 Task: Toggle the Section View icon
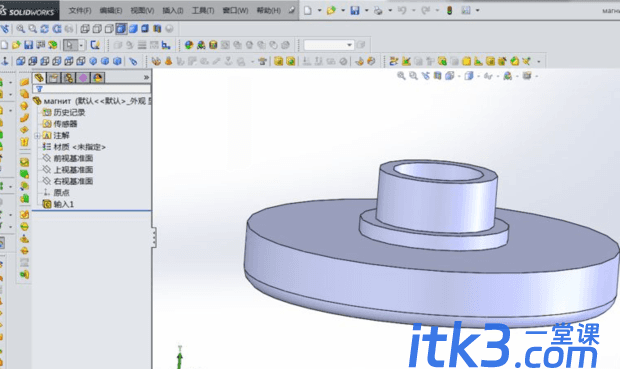pos(157,29)
